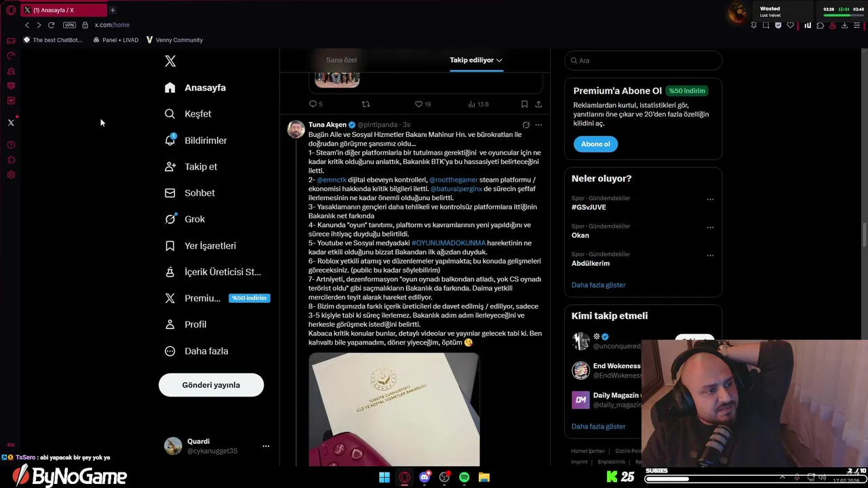Open Takip et page
This screenshot has height=488, width=868.
tap(191, 167)
